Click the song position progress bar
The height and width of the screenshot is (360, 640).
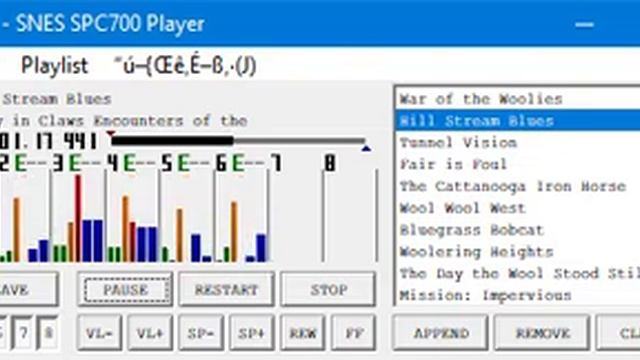(x=238, y=141)
